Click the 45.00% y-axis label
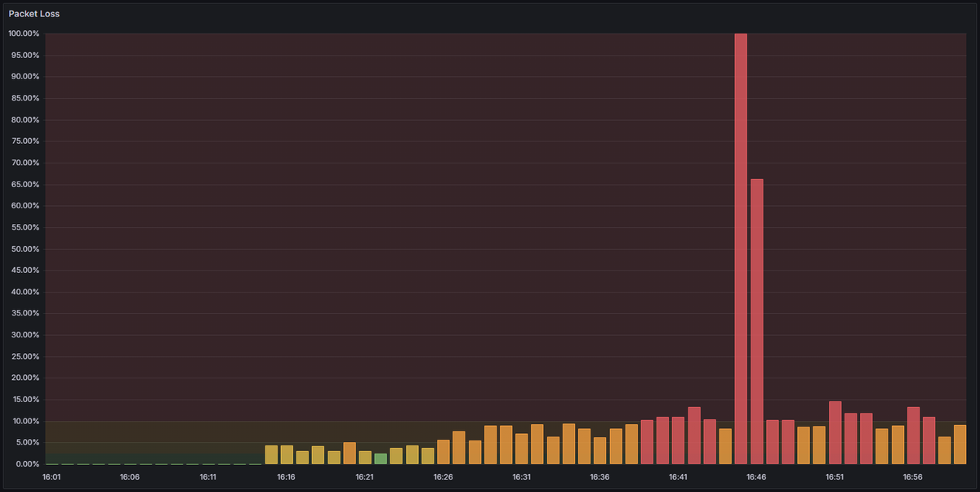 click(x=25, y=271)
